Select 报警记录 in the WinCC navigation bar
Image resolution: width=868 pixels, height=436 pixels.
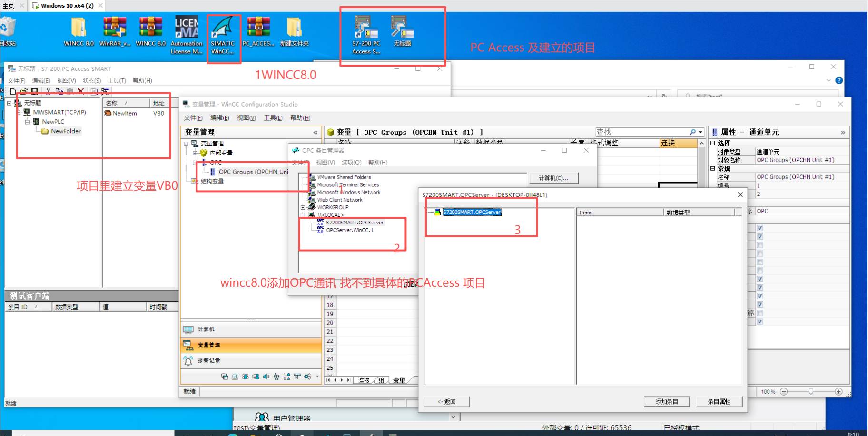[x=251, y=360]
